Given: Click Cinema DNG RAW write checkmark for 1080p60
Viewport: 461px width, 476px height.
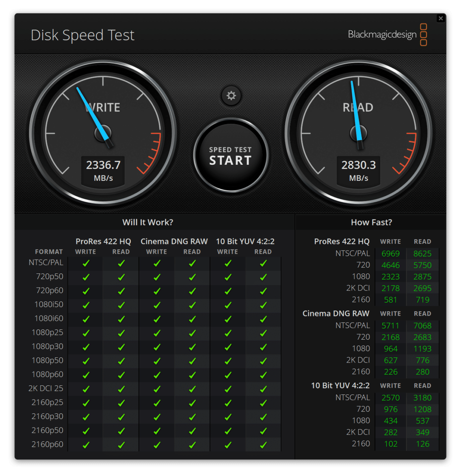Looking at the screenshot, I should pos(157,375).
